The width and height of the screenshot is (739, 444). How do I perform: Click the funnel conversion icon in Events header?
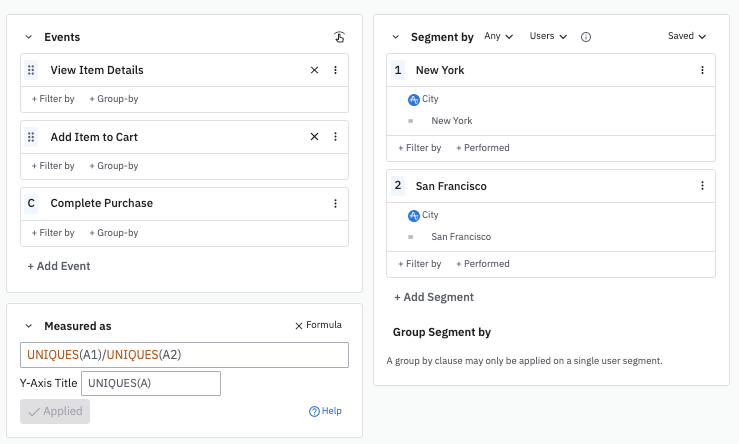339,37
